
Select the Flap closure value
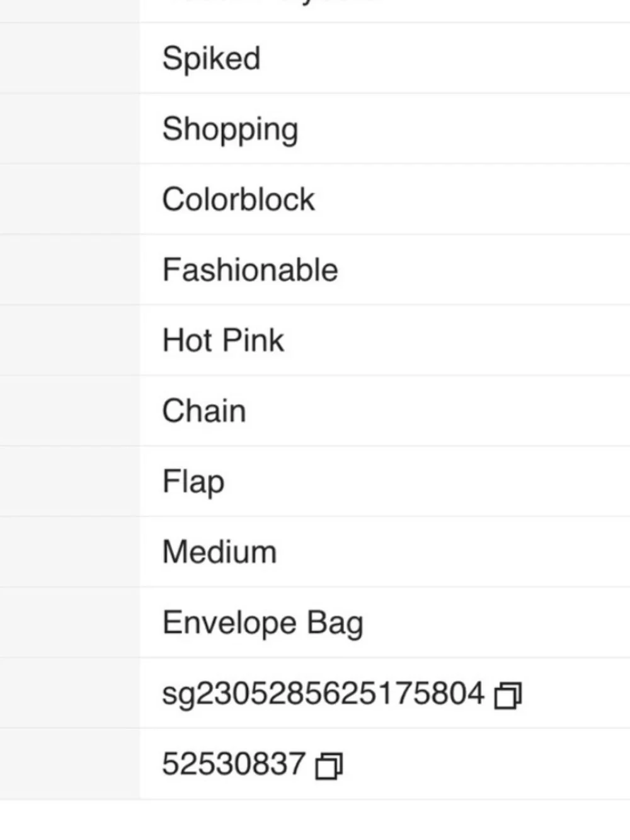(x=193, y=482)
